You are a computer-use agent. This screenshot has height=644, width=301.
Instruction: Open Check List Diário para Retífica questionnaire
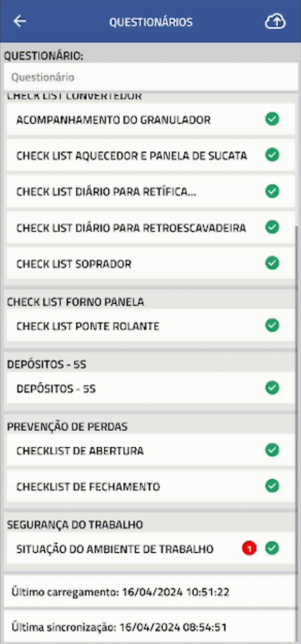106,192
